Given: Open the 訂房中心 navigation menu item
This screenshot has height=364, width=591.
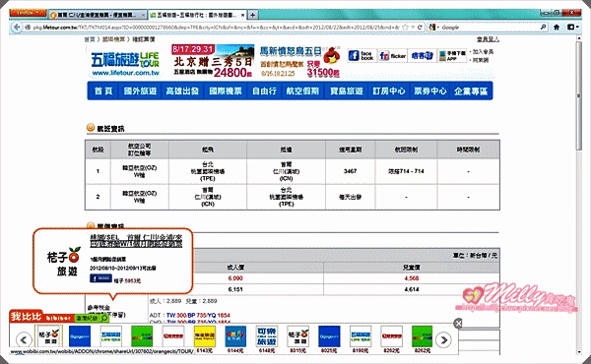Looking at the screenshot, I should pos(389,91).
